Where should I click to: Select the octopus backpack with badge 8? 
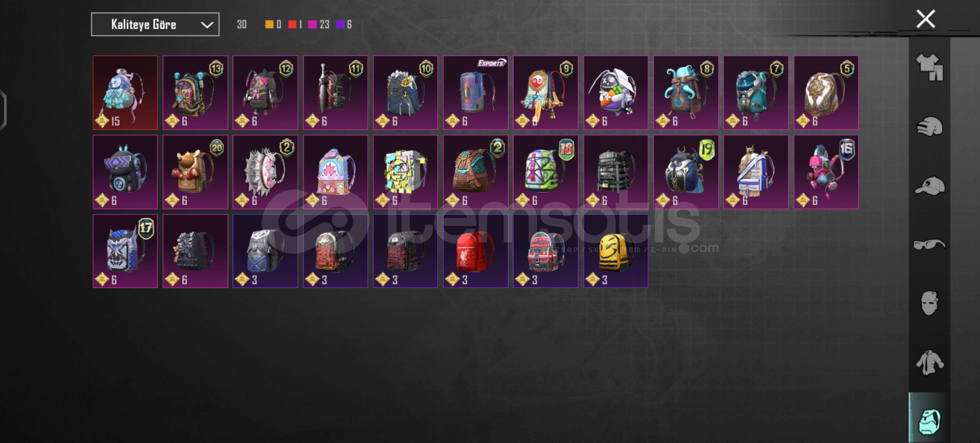tap(686, 93)
